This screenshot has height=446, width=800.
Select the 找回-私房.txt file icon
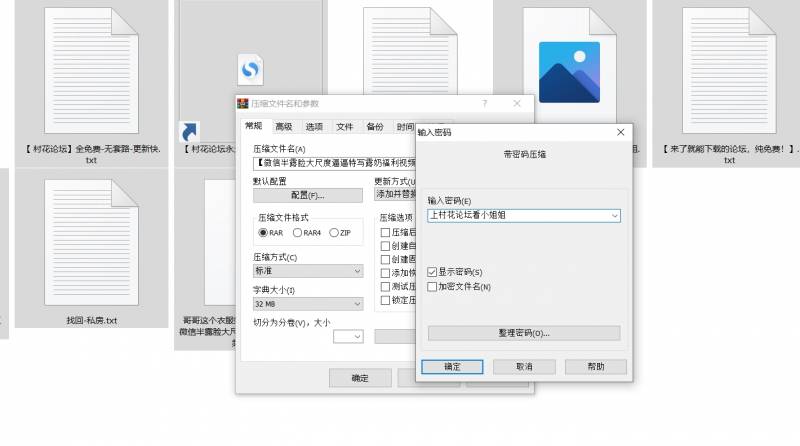91,243
